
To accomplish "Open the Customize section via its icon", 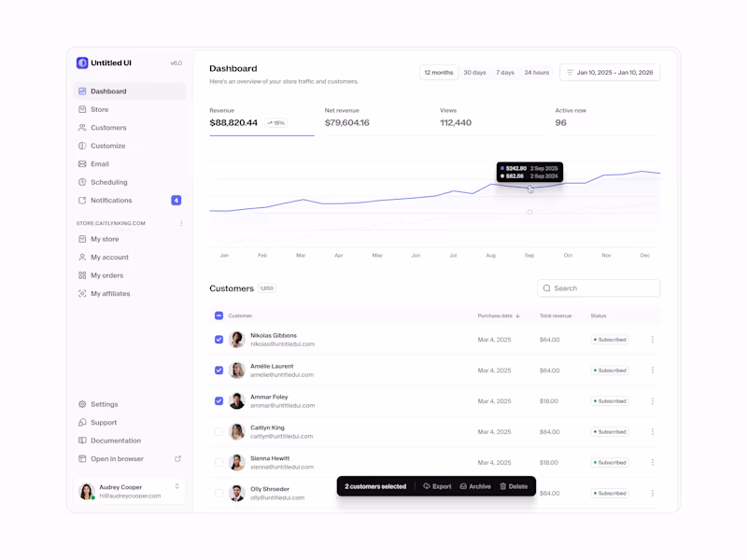I will [83, 146].
